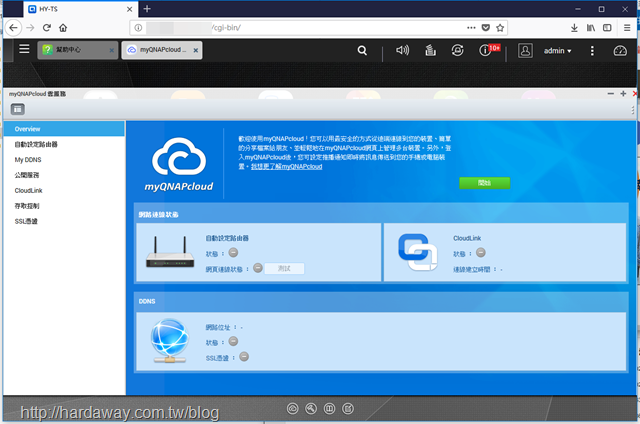Click the CloudLink status gray indicator
Image resolution: width=640 pixels, height=424 pixels.
(x=481, y=253)
